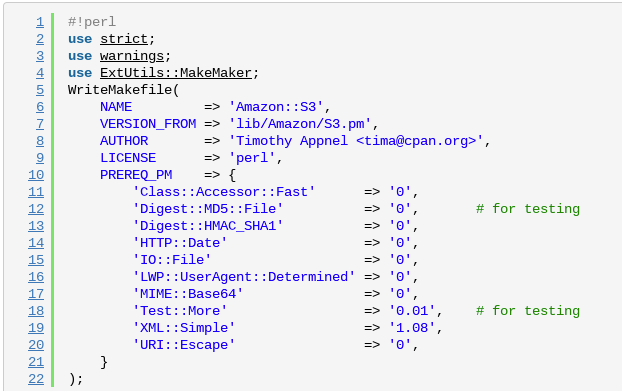Click line number 22 link
Viewport: 622px width, 391px height.
36,379
